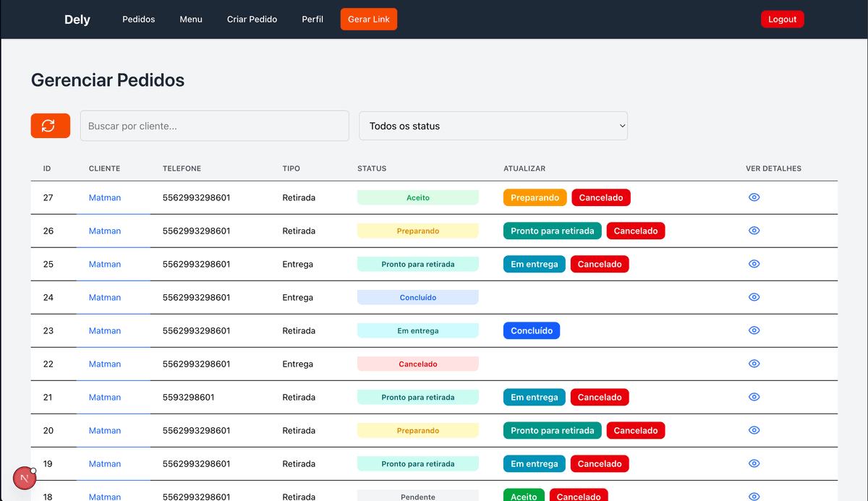Image resolution: width=868 pixels, height=501 pixels.
Task: Open details eye icon for order 27
Action: coord(754,197)
